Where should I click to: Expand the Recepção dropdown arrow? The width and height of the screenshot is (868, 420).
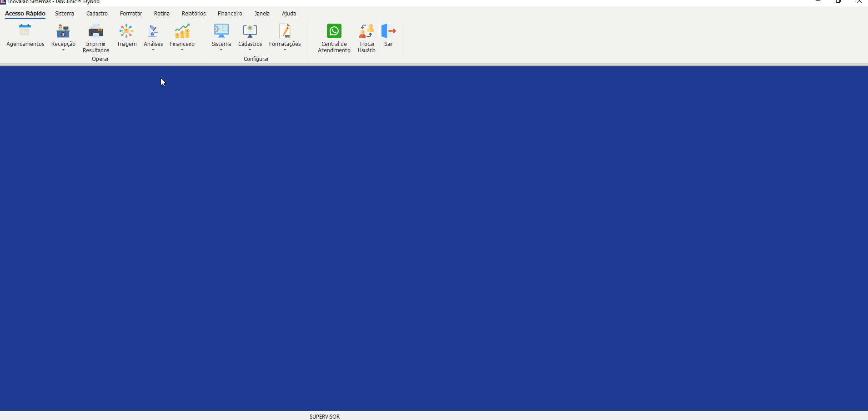[63, 50]
